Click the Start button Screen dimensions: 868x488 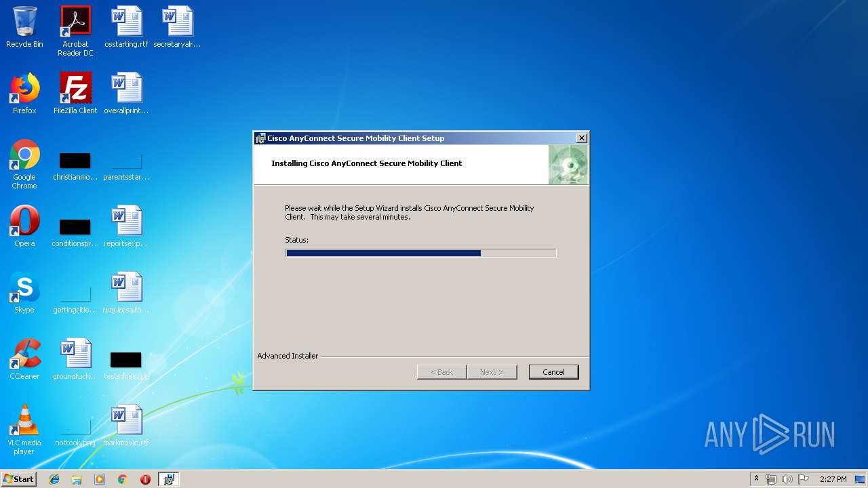point(18,479)
